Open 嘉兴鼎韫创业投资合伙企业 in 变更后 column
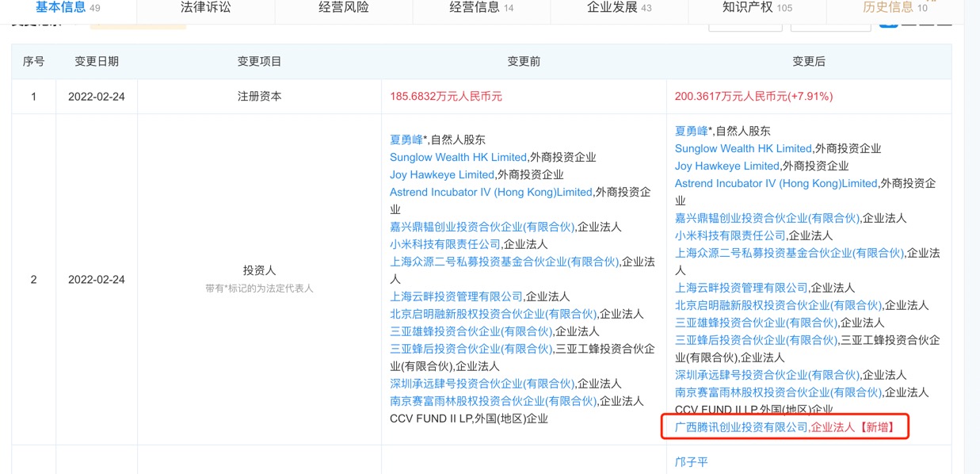 tap(767, 218)
